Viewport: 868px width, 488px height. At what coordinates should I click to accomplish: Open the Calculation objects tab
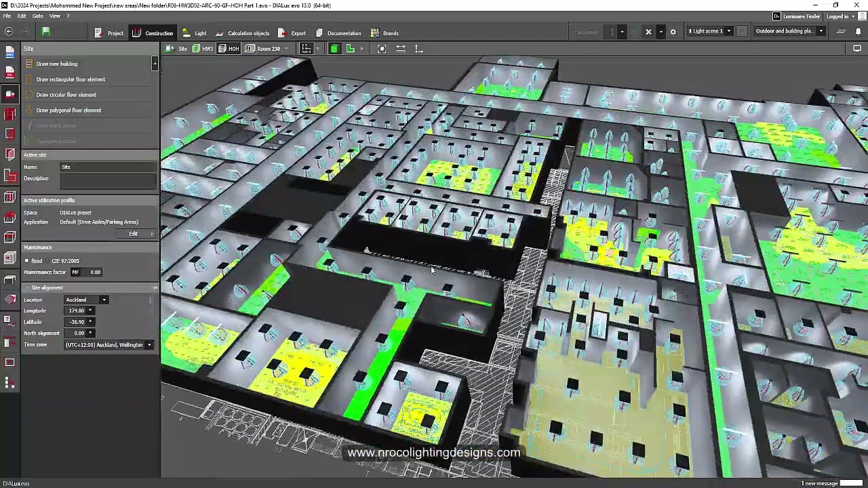(242, 33)
